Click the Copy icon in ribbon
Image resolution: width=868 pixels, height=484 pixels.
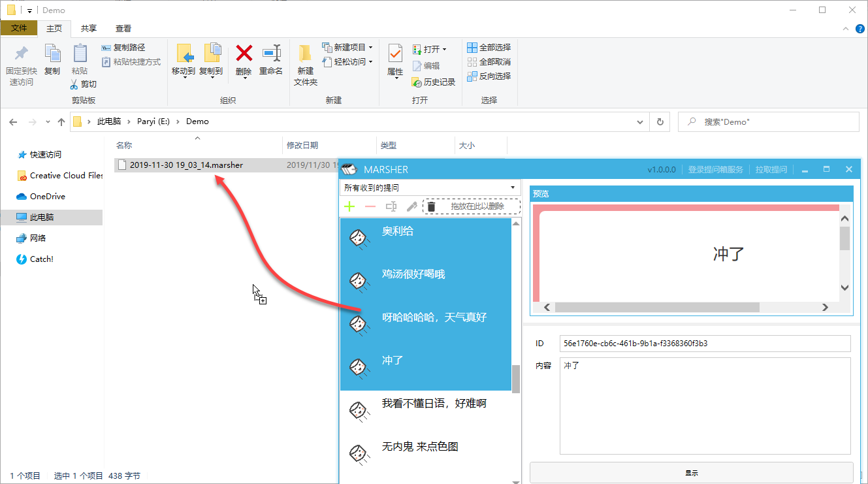pos(52,54)
